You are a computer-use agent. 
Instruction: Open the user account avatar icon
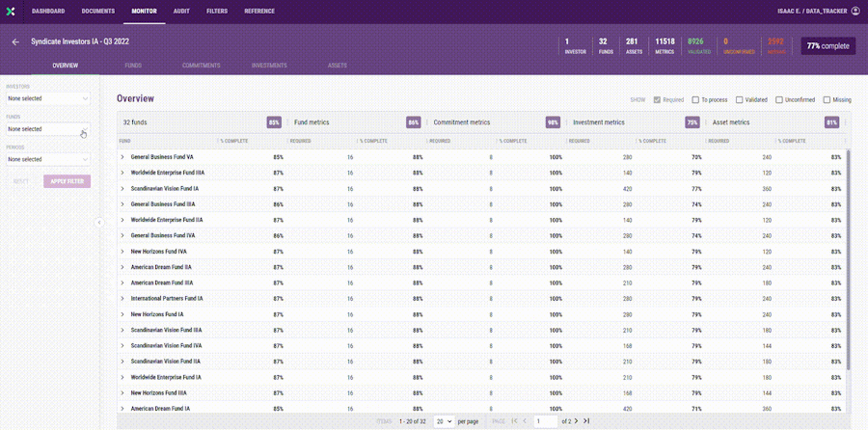(855, 11)
